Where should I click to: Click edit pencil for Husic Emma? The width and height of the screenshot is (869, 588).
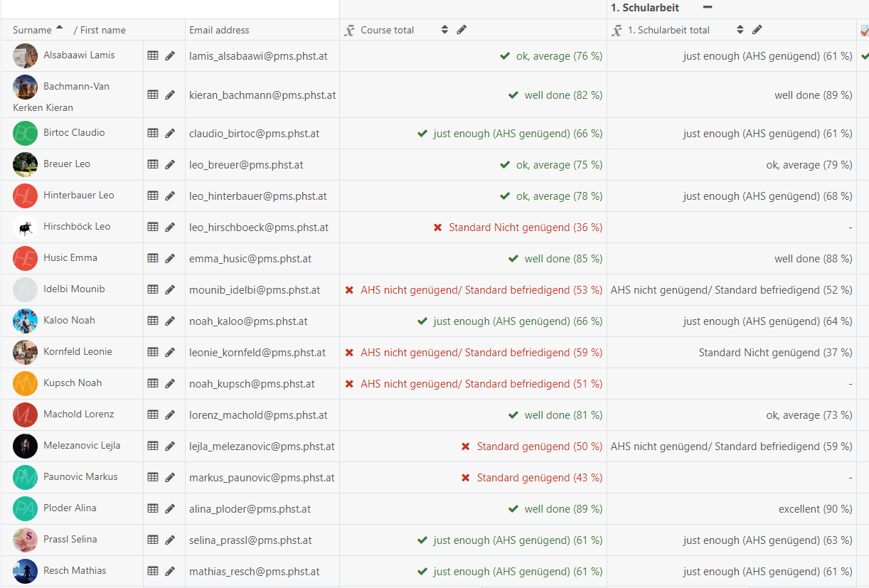(170, 258)
